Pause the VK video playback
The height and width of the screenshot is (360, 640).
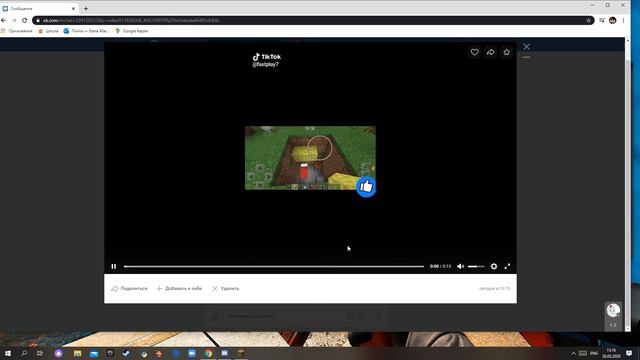(114, 266)
